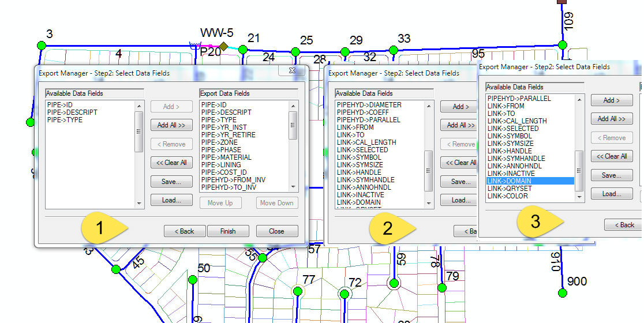The height and width of the screenshot is (323, 644).
Task: Select PIPE->ZONE in Export Data Fields
Action: [219, 142]
